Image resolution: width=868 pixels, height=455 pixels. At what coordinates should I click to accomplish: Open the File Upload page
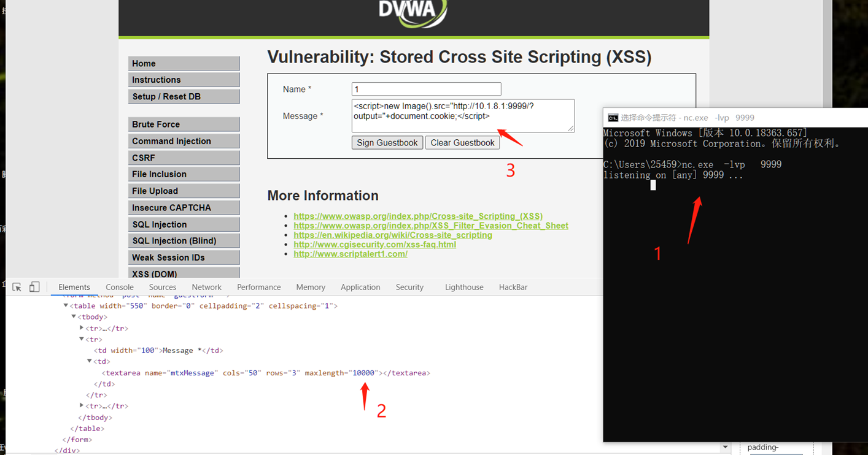tap(184, 191)
